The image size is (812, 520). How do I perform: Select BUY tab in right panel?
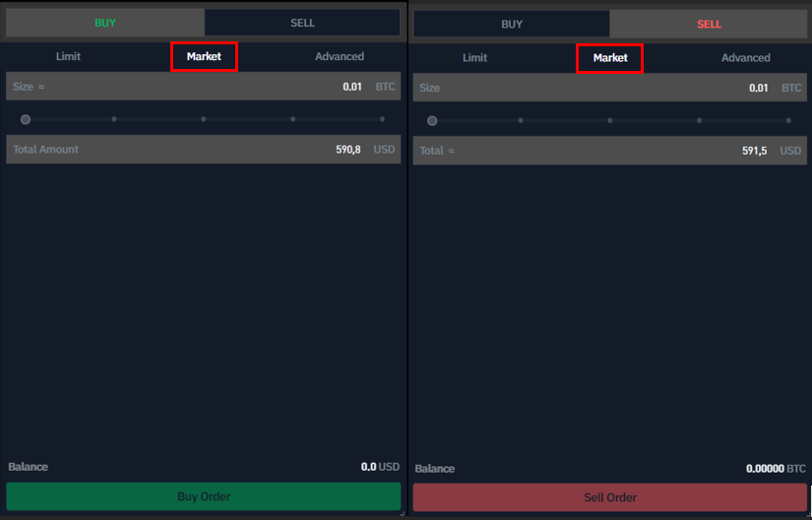click(x=512, y=25)
